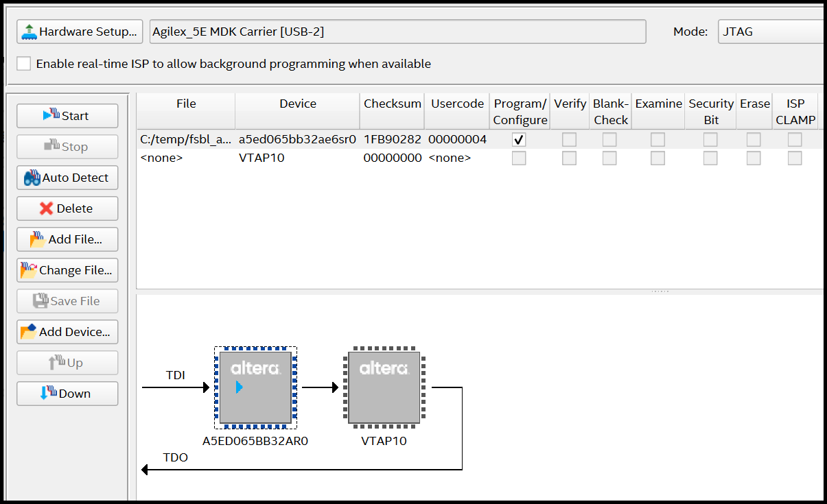Select the VTAP10 chip in chain diagram

tap(384, 387)
